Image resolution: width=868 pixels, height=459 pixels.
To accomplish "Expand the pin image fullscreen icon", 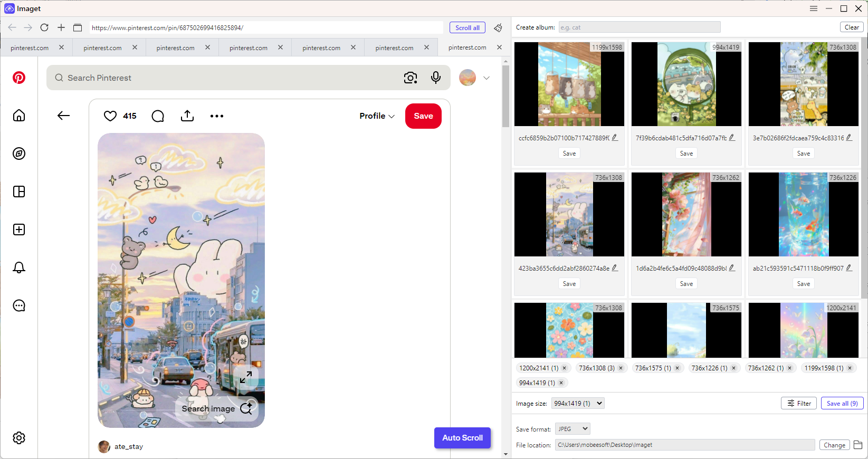I will coord(246,377).
